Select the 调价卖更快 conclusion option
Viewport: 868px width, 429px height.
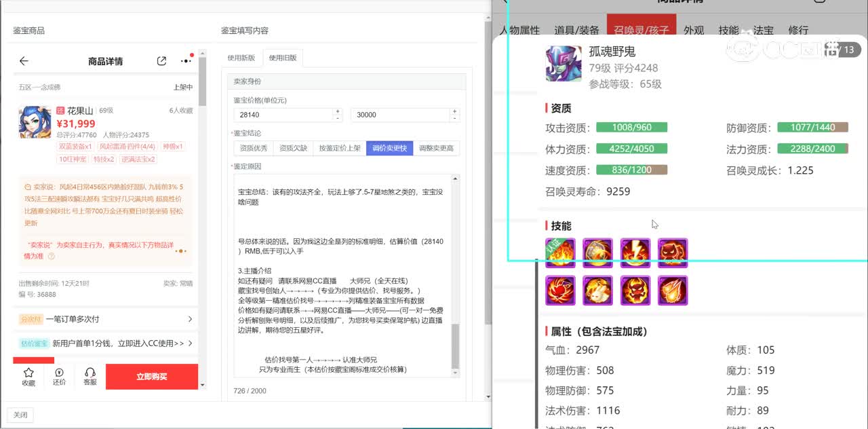pos(389,149)
